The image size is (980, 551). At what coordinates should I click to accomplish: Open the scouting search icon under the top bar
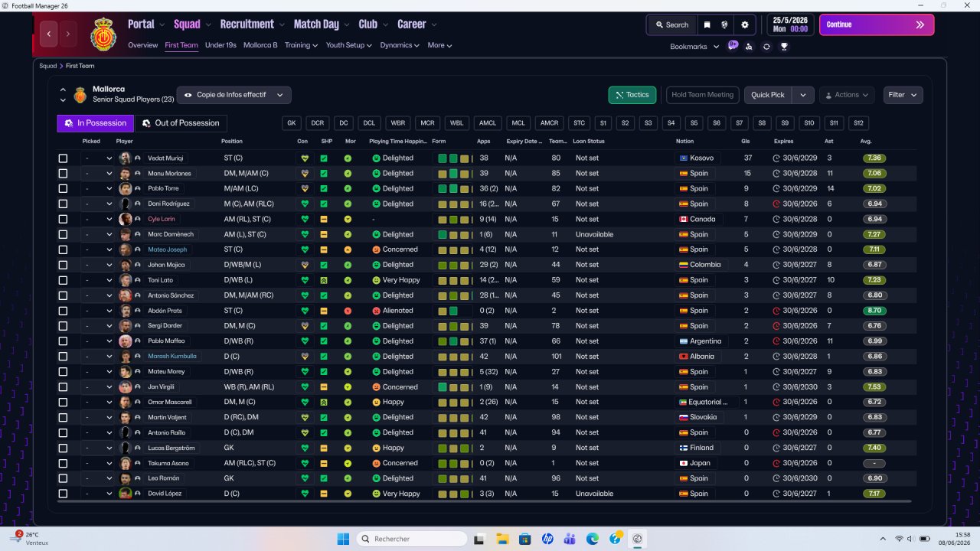749,47
